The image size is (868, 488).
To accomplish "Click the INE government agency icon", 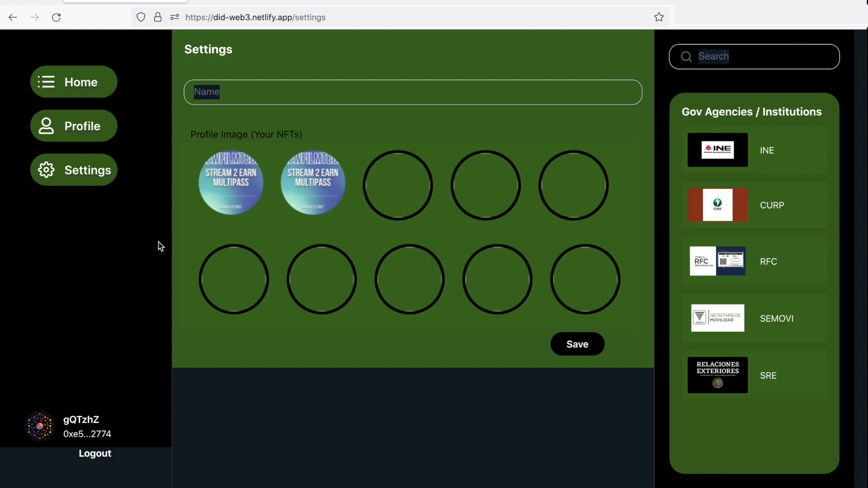I will point(718,150).
